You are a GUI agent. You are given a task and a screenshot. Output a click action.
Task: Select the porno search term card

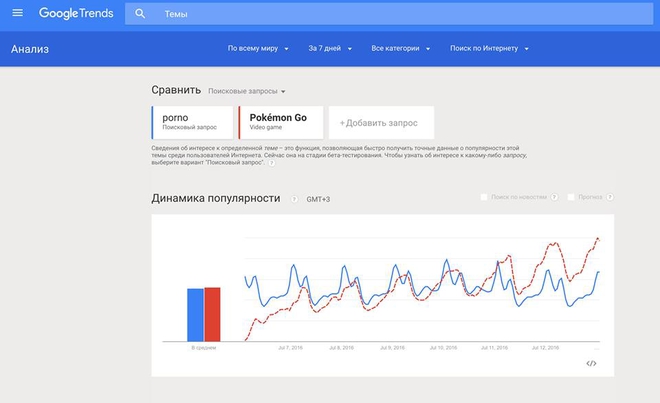coord(192,122)
